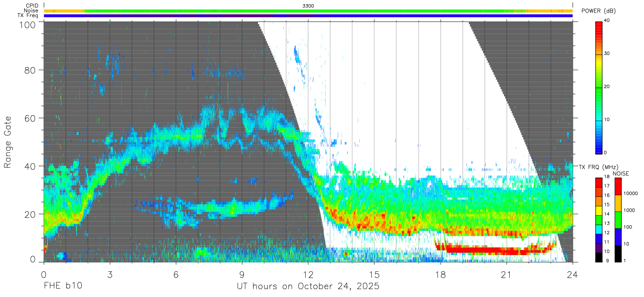Select the 6 hour tick on UT axis
The image size is (644, 297).
click(176, 274)
